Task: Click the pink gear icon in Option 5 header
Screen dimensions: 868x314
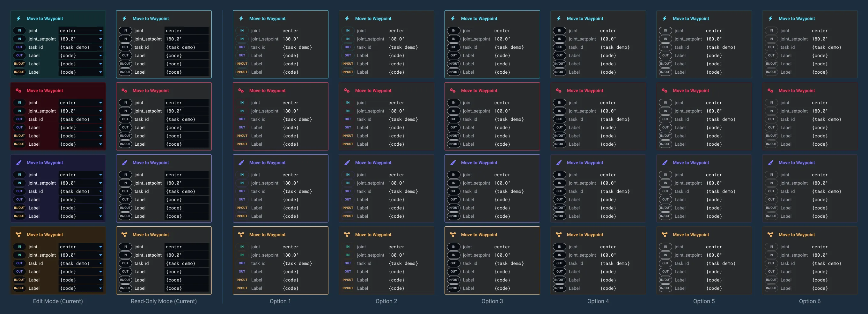Action: pyautogui.click(x=666, y=90)
